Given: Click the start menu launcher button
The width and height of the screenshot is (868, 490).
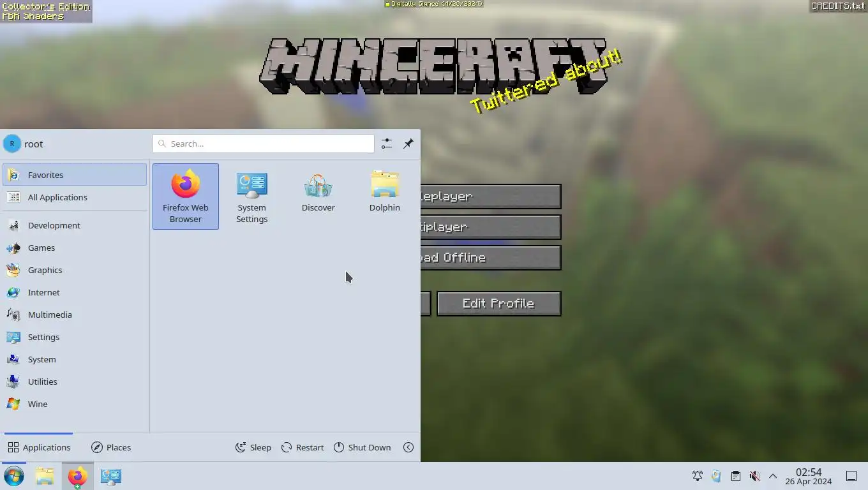Looking at the screenshot, I should point(13,476).
